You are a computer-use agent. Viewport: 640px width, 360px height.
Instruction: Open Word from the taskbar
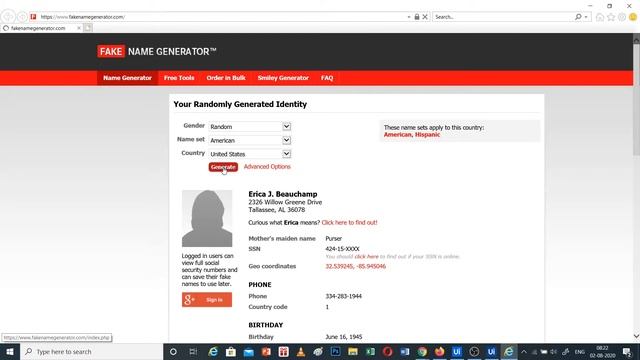point(404,351)
